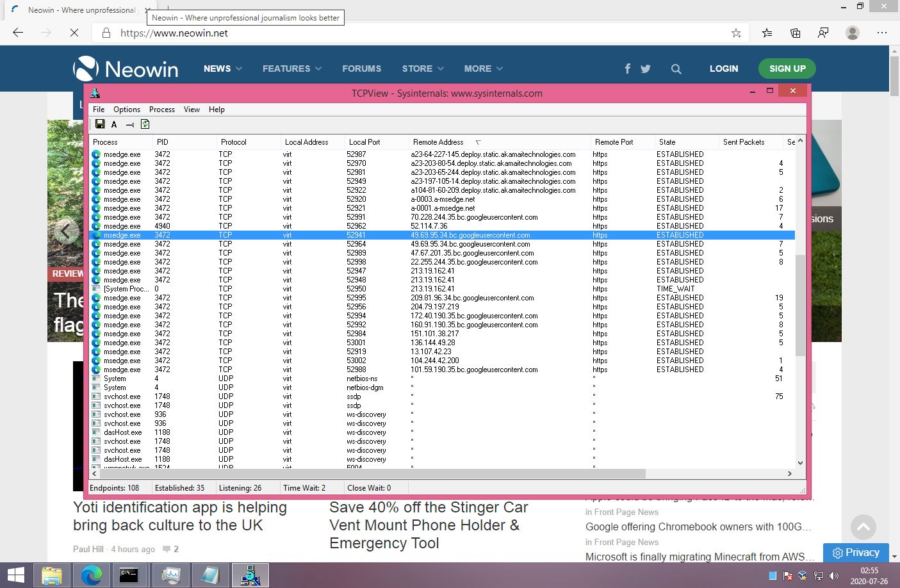Open the Edge Favorites list icon

point(767,33)
